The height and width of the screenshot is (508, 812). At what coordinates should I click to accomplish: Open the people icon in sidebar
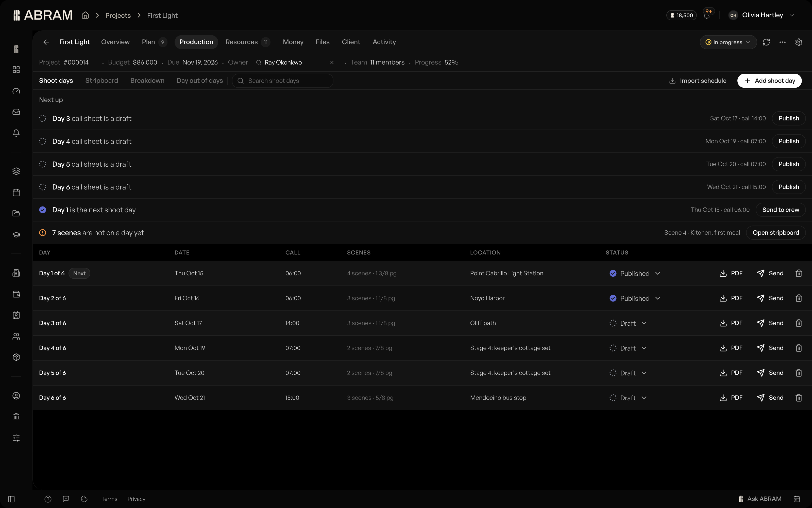click(x=16, y=336)
